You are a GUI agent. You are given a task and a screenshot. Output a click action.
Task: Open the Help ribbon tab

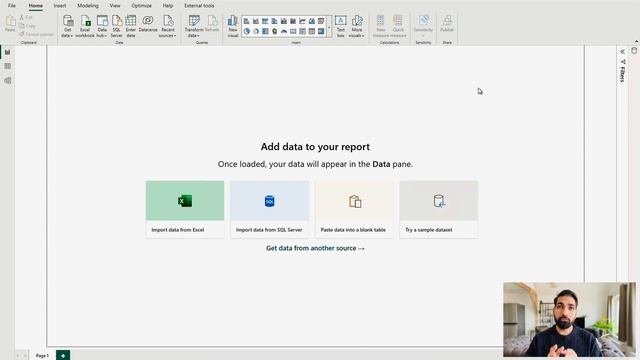168,6
